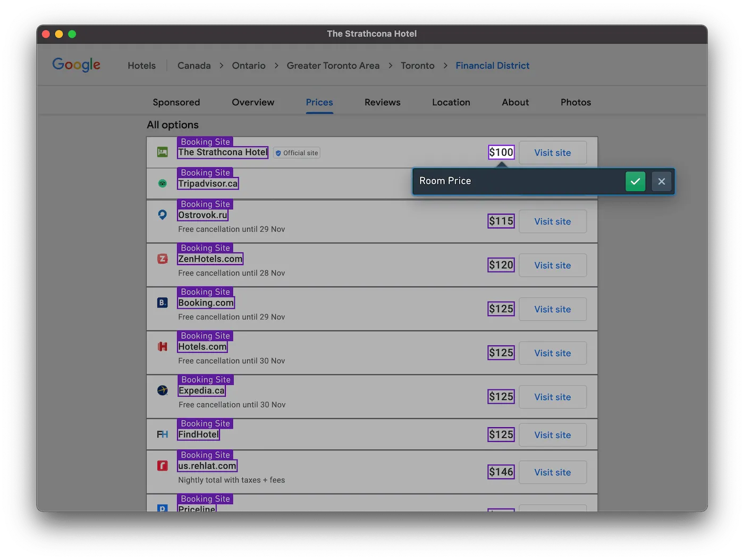Click the Booking.com name text
The image size is (744, 560).
[x=206, y=302]
